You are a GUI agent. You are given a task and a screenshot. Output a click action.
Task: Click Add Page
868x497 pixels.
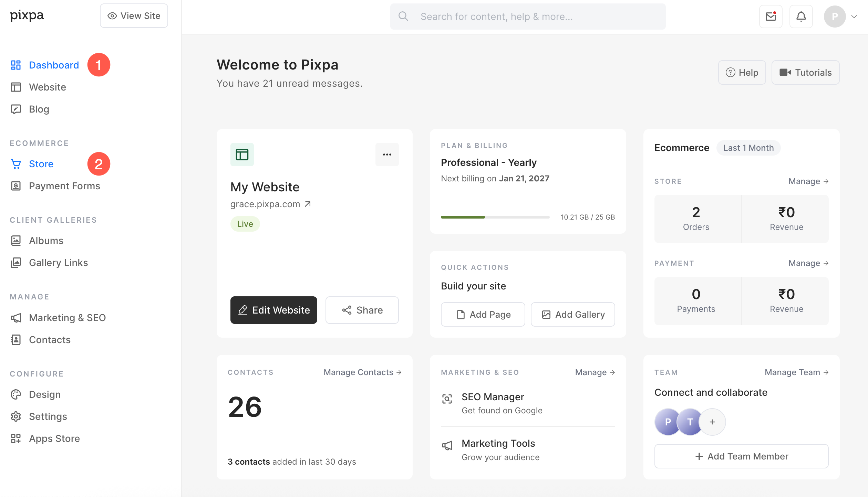[x=483, y=314]
